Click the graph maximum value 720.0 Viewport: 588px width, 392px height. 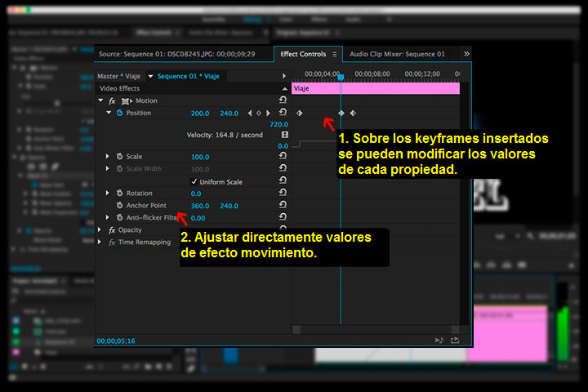[278, 124]
